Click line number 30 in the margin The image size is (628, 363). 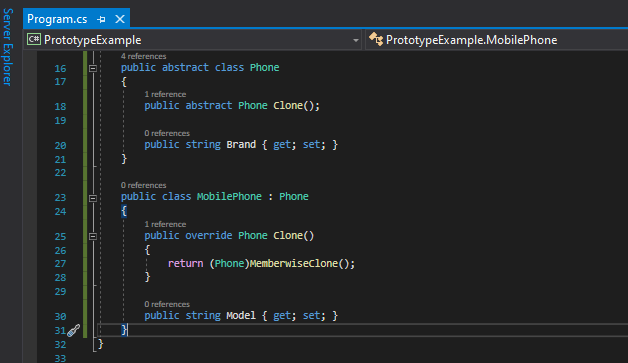(60, 317)
